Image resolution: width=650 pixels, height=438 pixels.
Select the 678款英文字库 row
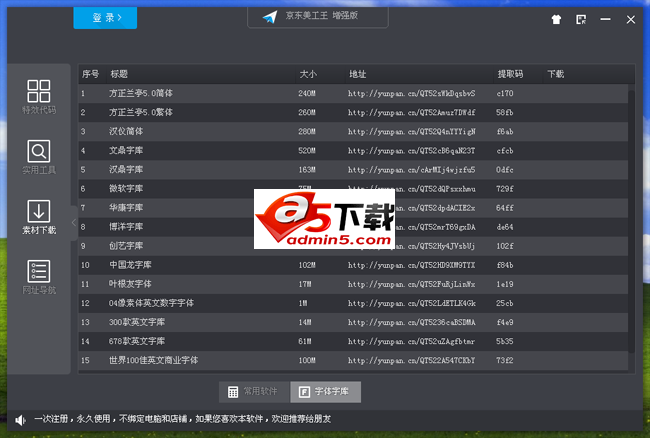click(x=353, y=341)
